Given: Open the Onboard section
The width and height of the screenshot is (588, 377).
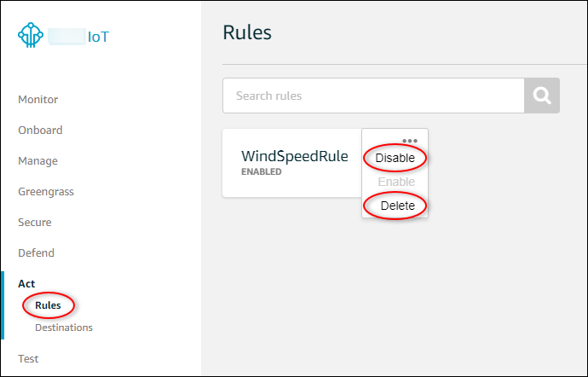Looking at the screenshot, I should click(x=40, y=130).
